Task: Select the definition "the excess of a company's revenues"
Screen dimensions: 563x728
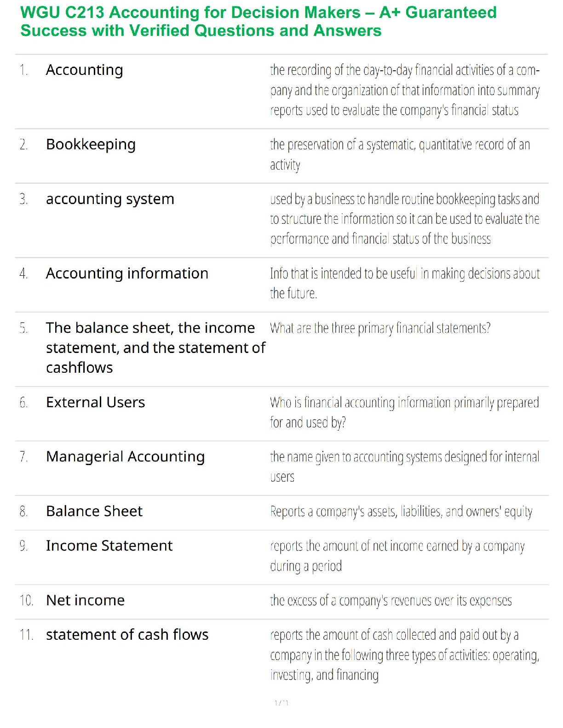Action: click(x=391, y=601)
